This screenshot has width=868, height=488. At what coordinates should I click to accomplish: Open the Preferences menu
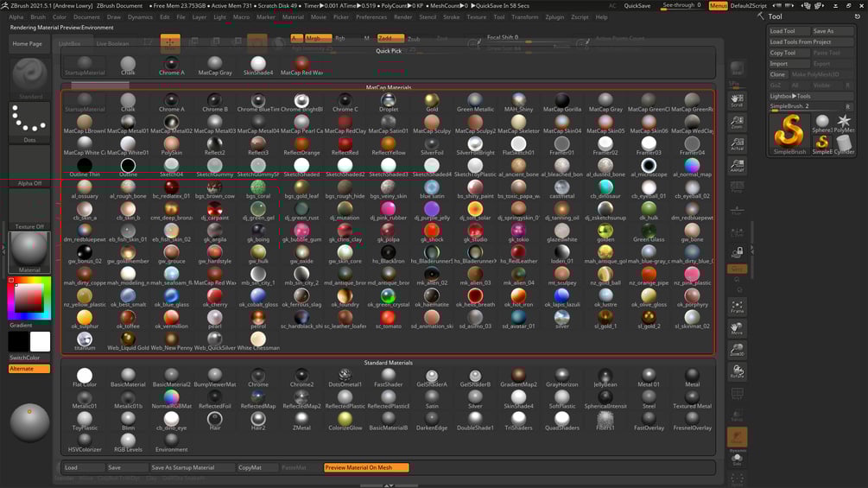tap(371, 17)
